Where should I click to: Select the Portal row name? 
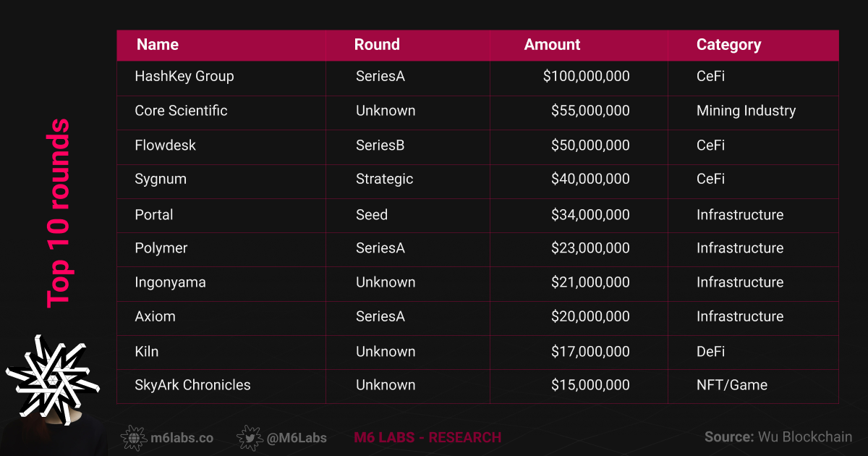[154, 215]
